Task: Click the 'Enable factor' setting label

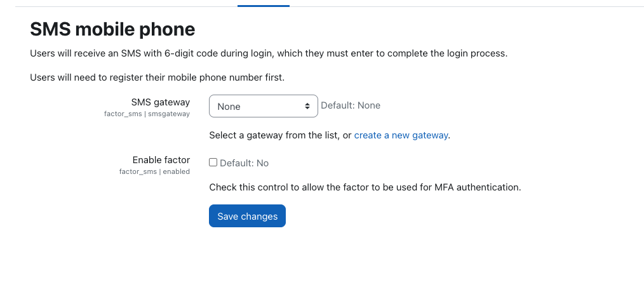Action: pos(161,160)
